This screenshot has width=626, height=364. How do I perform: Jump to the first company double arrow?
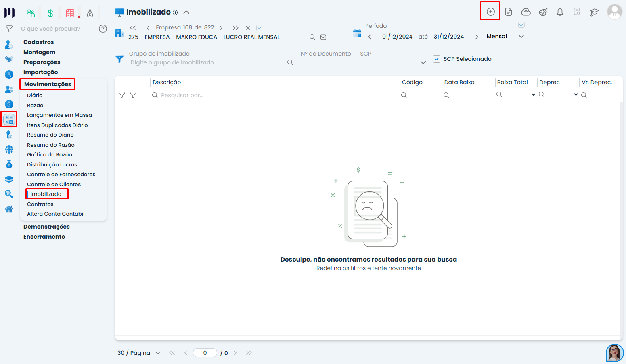tap(133, 28)
